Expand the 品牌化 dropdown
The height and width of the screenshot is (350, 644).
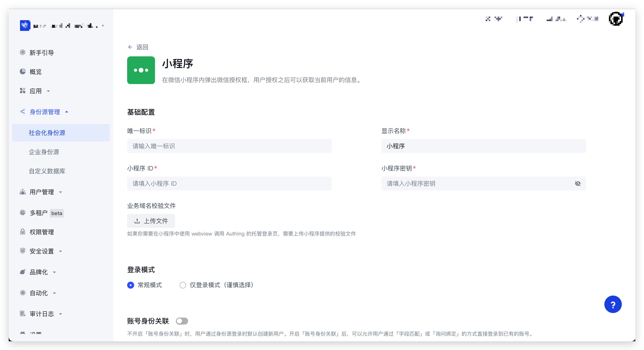click(55, 272)
